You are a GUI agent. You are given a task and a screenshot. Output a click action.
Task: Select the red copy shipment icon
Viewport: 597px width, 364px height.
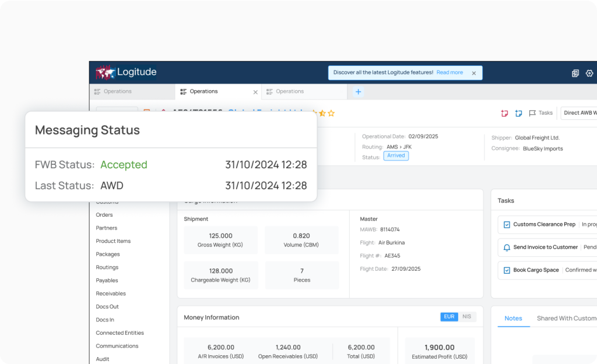click(504, 113)
